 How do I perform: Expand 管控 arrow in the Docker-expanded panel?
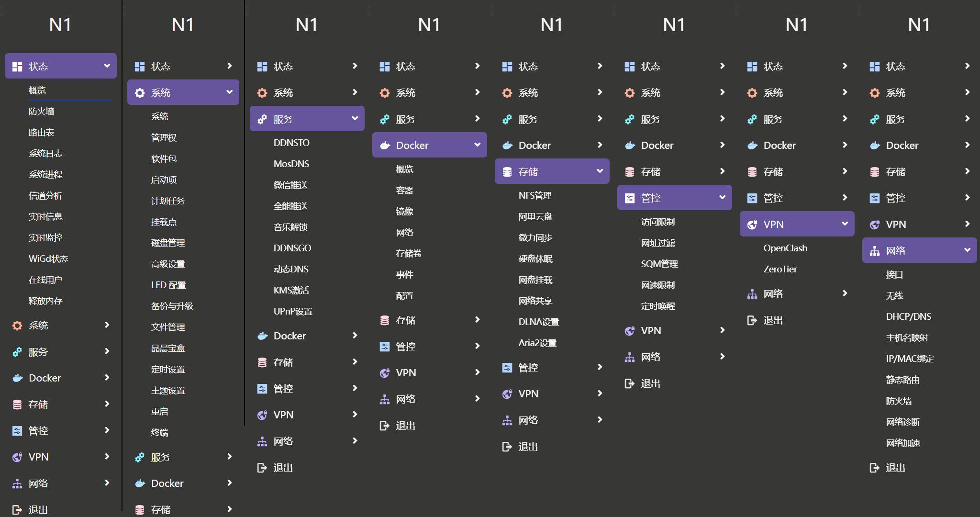coord(478,346)
